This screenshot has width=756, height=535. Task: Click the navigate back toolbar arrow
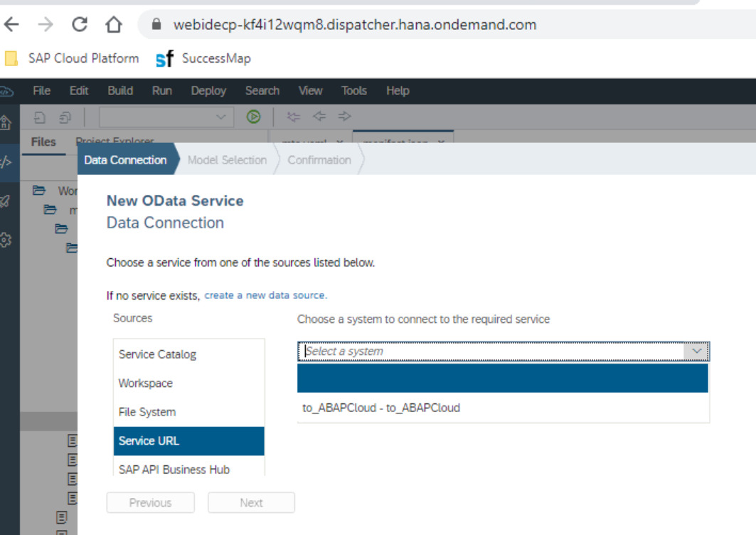(x=319, y=116)
